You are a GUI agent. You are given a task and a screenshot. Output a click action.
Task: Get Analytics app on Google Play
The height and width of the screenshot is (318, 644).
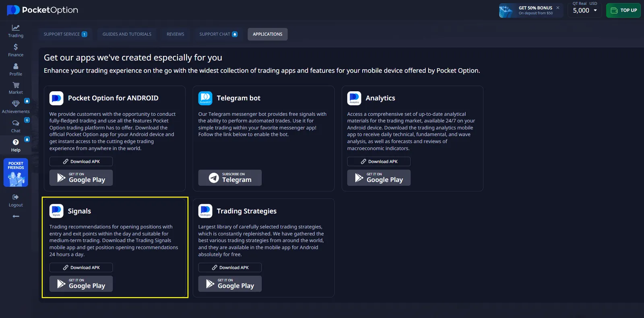379,178
